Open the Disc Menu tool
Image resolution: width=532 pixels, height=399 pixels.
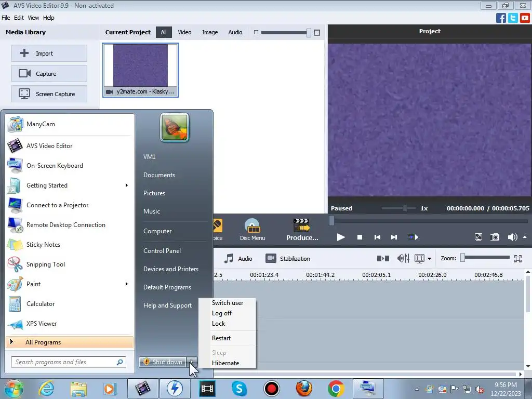[252, 230]
